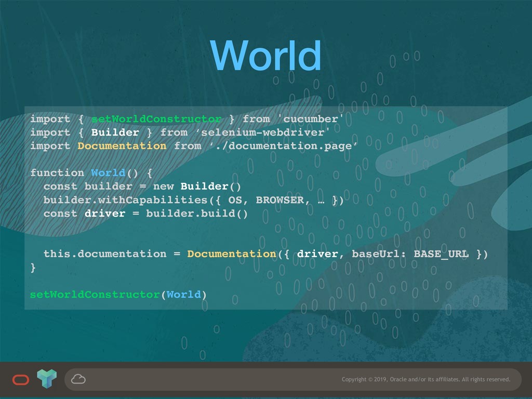Click green setWorldConstructor call at bottom
Screen dimensions: 532x399
(95, 294)
